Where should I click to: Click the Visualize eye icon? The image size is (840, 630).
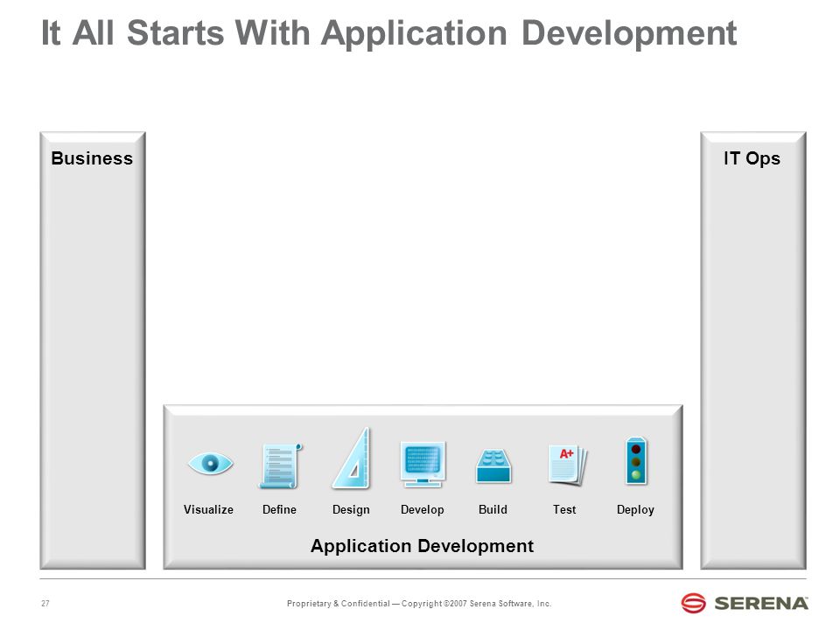tap(210, 464)
